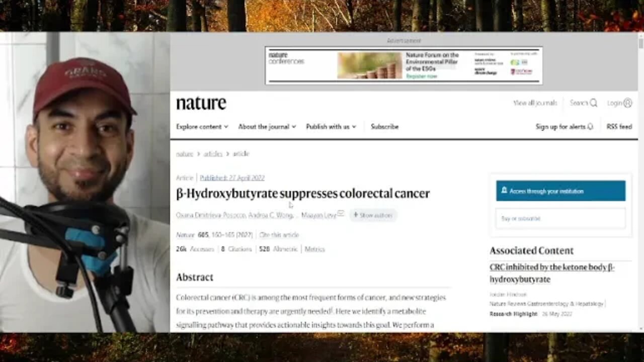Click the Buy or subscribe button
The image size is (644, 362).
[560, 219]
